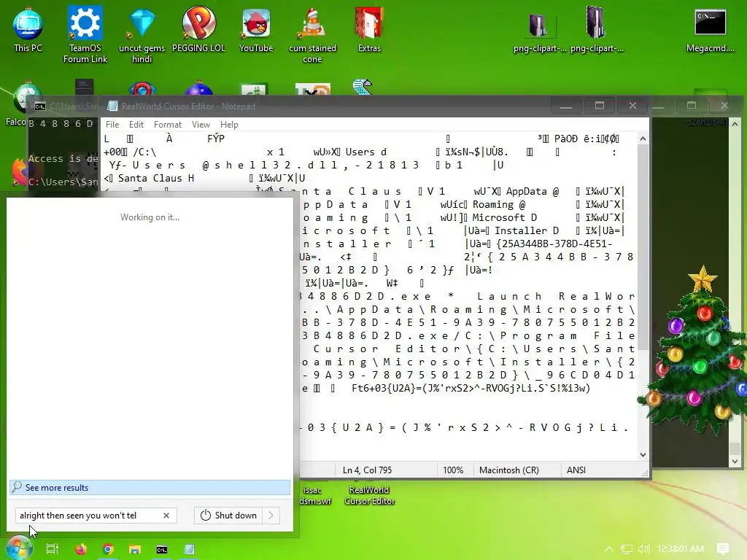Click Notepad scrollbar down arrow

pyautogui.click(x=643, y=454)
